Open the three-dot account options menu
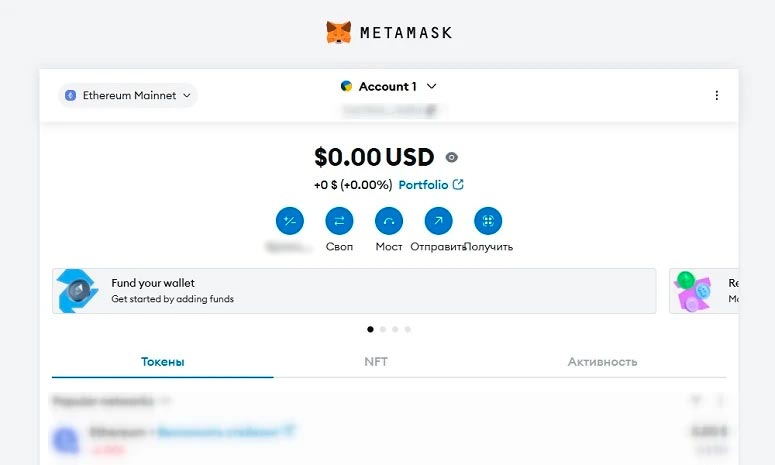This screenshot has height=465, width=775. point(716,96)
